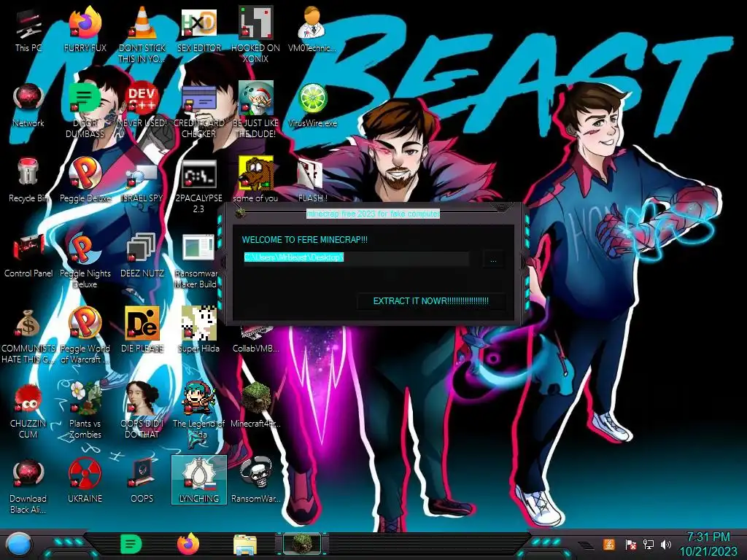Open the UKRAINE radiation symbol icon

[85, 480]
